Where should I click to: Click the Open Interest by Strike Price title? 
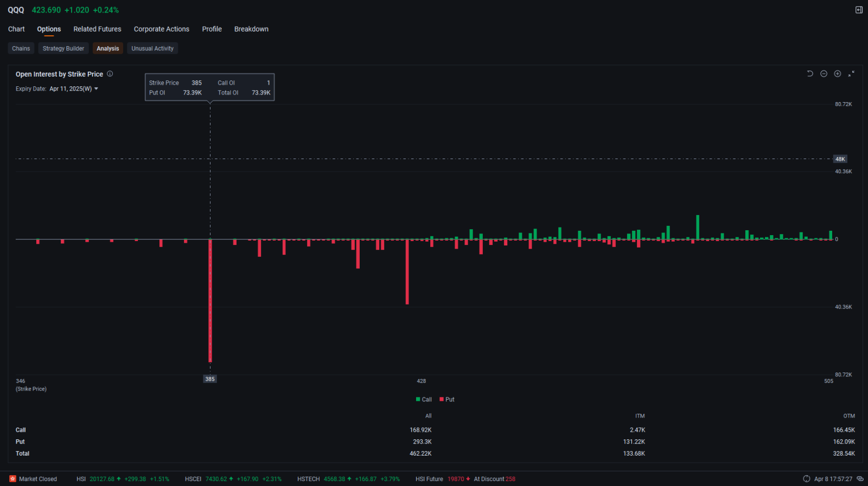pyautogui.click(x=59, y=74)
